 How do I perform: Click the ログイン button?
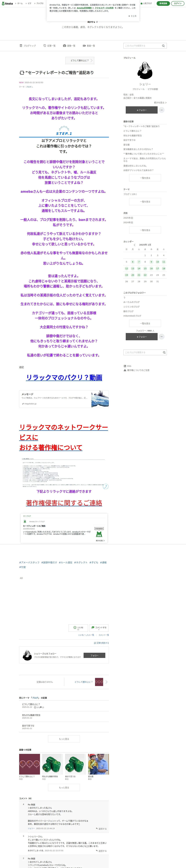click(x=178, y=3)
